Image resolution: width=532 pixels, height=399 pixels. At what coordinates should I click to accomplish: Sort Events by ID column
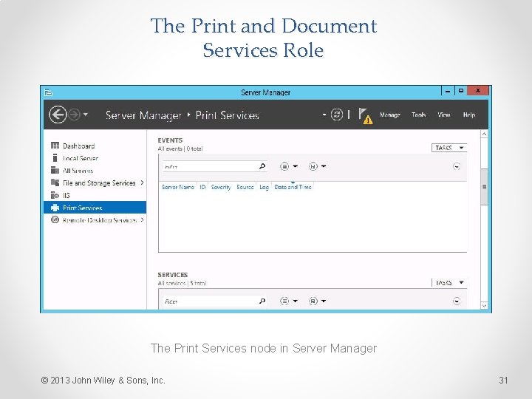[x=202, y=187]
